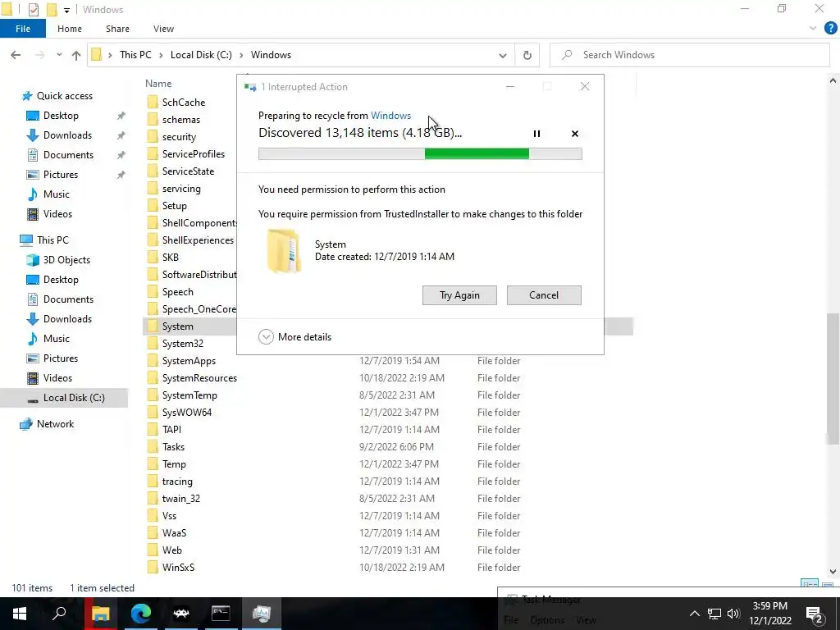This screenshot has width=840, height=630.
Task: Open Pictures under Quick access
Action: (61, 175)
